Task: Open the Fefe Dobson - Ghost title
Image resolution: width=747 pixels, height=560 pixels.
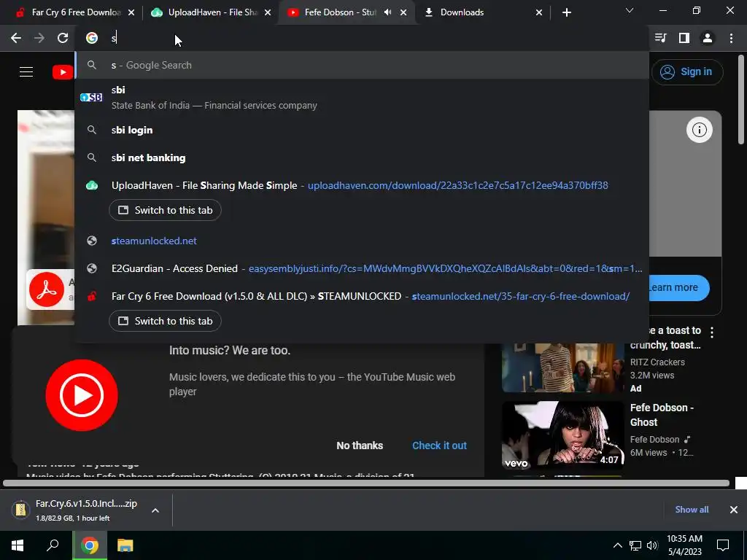Action: point(662,415)
